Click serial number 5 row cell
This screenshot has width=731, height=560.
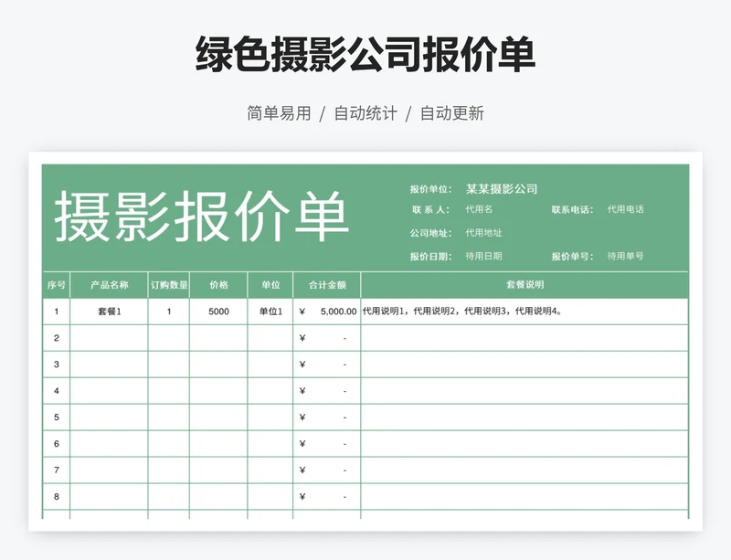57,417
